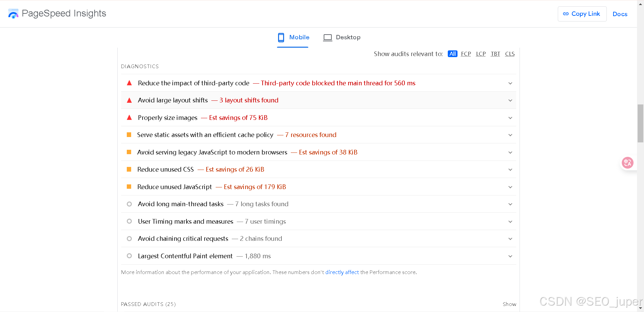This screenshot has height=312, width=644.
Task: Expand the Largest Contentful Paint element chevron
Action: click(510, 256)
